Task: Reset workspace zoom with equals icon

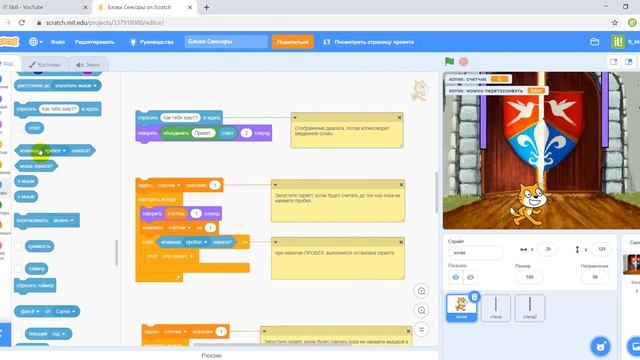Action: click(x=421, y=329)
